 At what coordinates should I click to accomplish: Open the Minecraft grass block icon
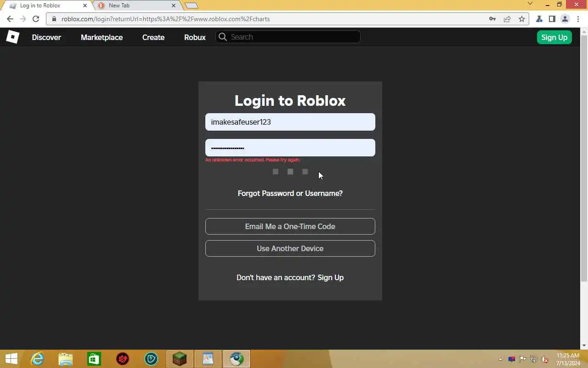[180, 359]
